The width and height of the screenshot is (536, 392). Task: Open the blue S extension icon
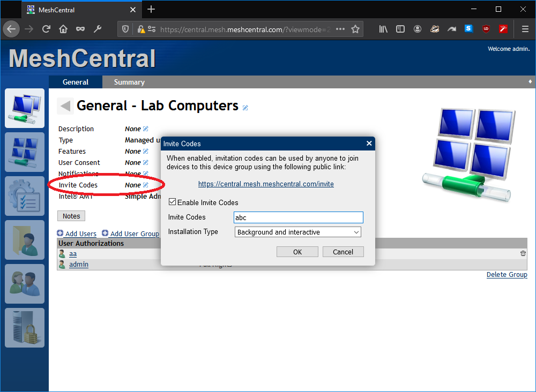click(468, 29)
